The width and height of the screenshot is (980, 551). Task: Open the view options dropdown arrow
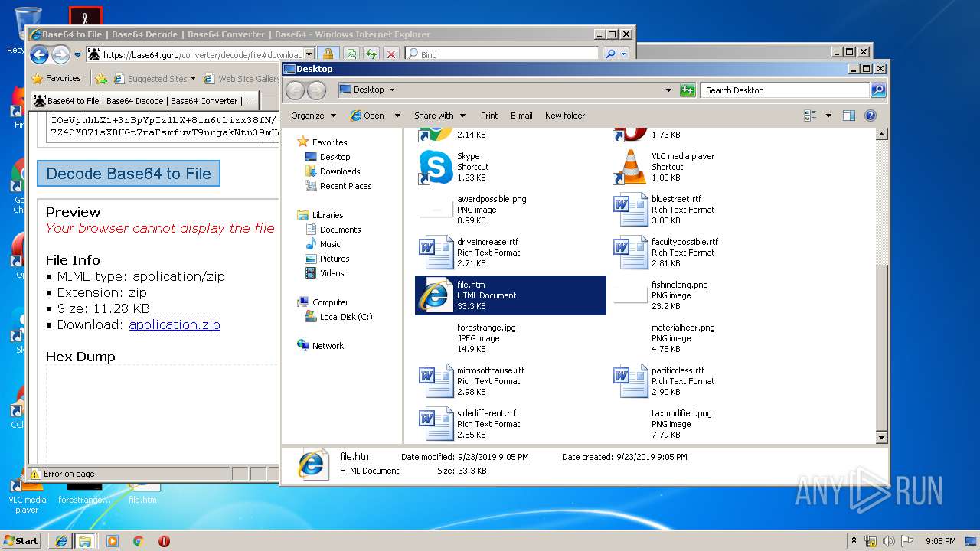[x=828, y=116]
